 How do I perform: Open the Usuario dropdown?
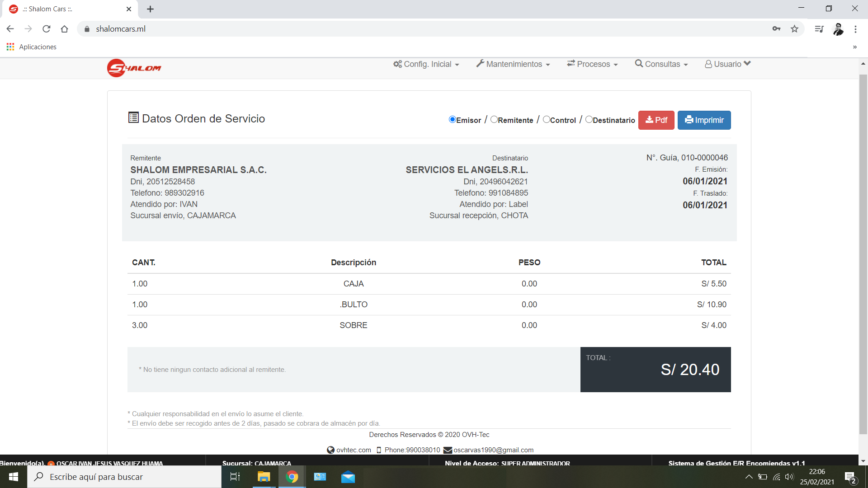[727, 64]
